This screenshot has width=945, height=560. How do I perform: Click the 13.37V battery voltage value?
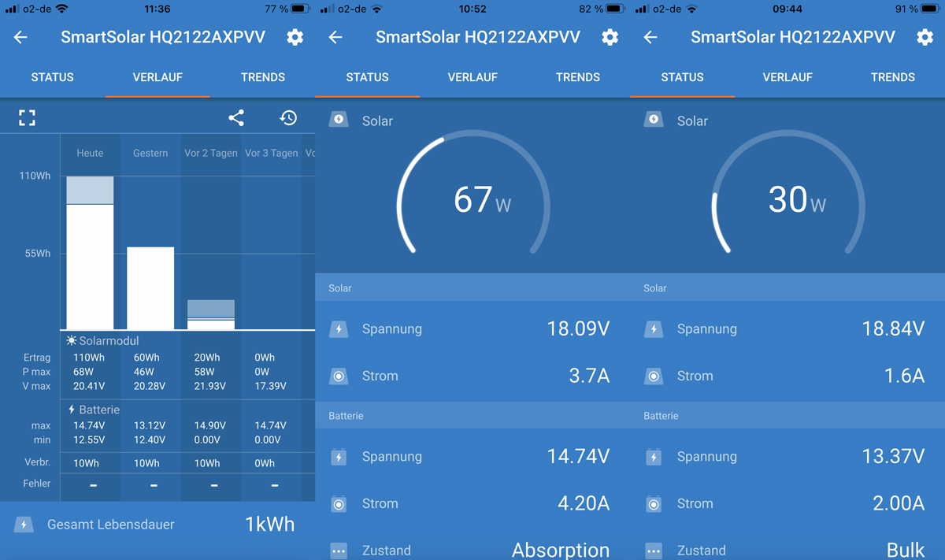893,456
